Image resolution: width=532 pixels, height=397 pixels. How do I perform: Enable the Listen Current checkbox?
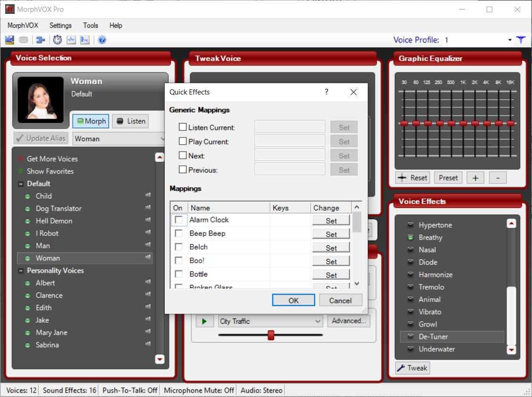(x=183, y=127)
